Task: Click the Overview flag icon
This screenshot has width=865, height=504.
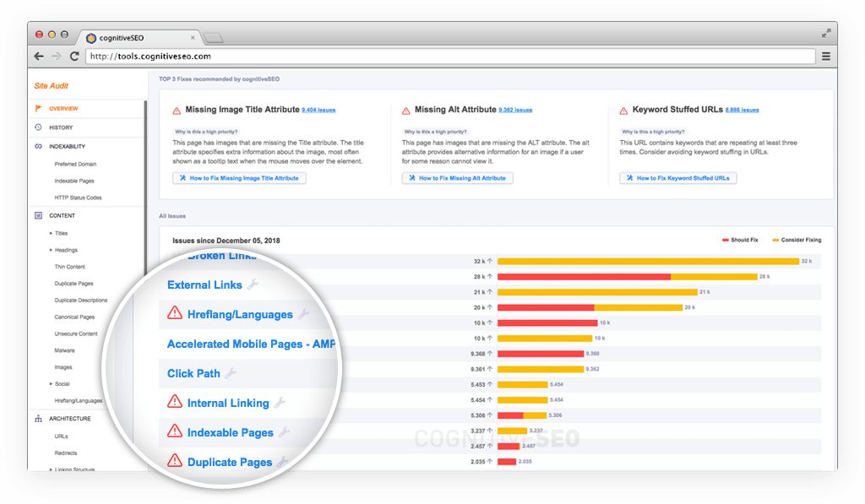Action: pos(38,108)
